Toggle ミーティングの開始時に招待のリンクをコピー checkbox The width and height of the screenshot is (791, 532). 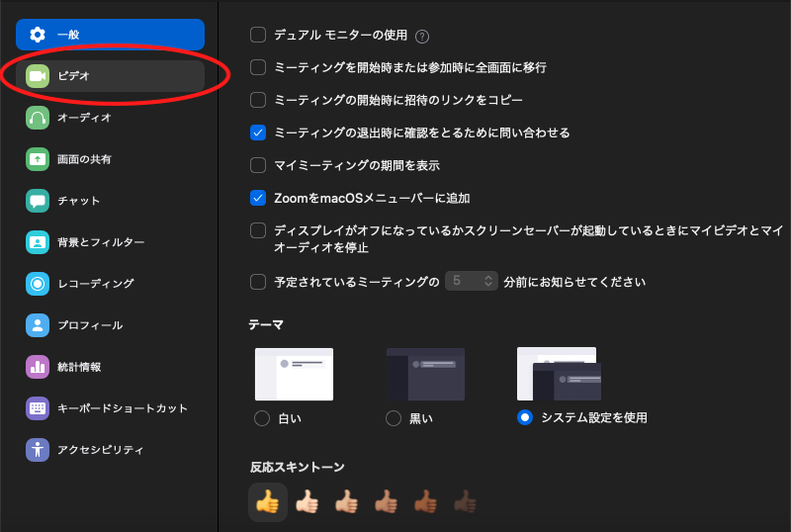click(x=258, y=100)
